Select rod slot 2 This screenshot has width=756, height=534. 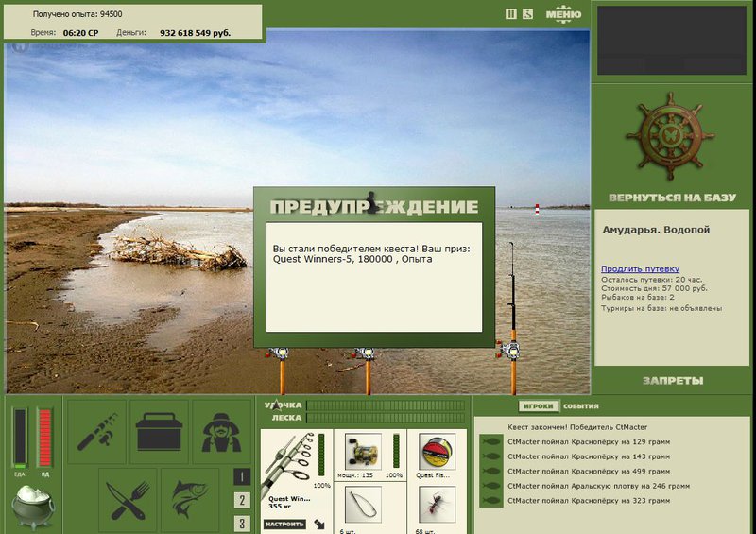click(x=242, y=500)
